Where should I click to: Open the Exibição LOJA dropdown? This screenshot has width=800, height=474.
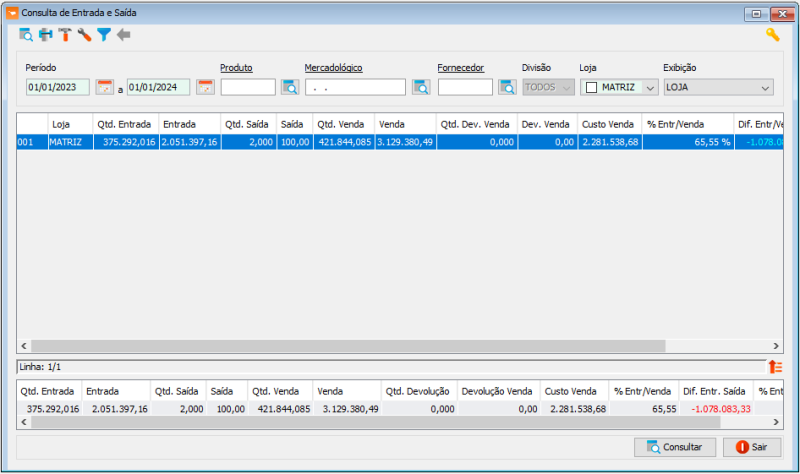(718, 87)
